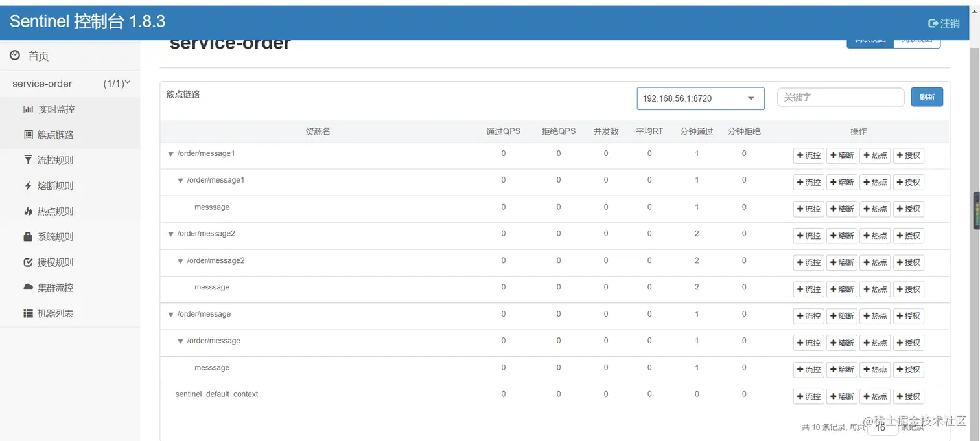Image resolution: width=980 pixels, height=441 pixels.
Task: Add 流控 rule for sentinel_default_context
Action: pyautogui.click(x=809, y=396)
